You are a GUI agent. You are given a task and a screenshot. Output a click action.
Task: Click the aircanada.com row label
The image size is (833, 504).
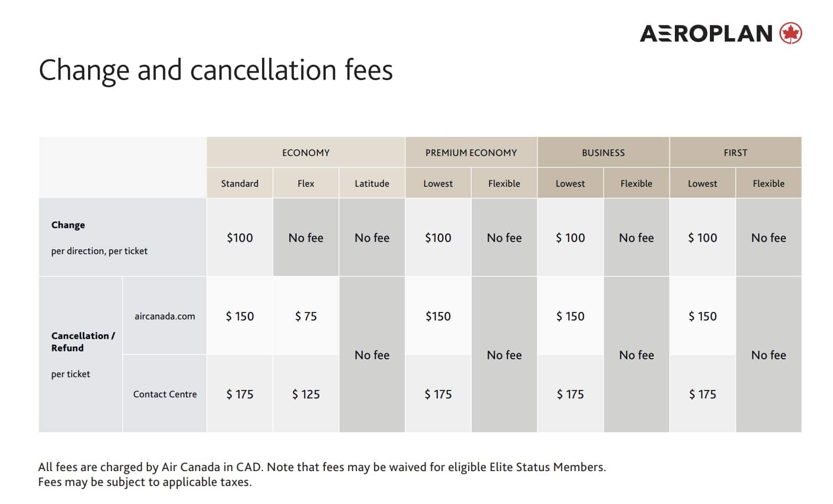point(164,316)
